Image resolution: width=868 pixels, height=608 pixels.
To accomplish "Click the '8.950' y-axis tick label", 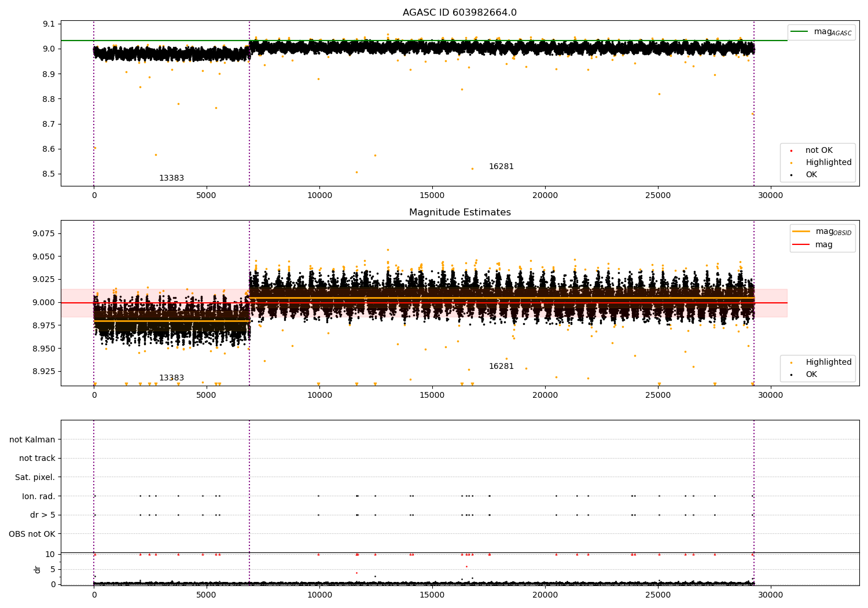I will (x=45, y=349).
